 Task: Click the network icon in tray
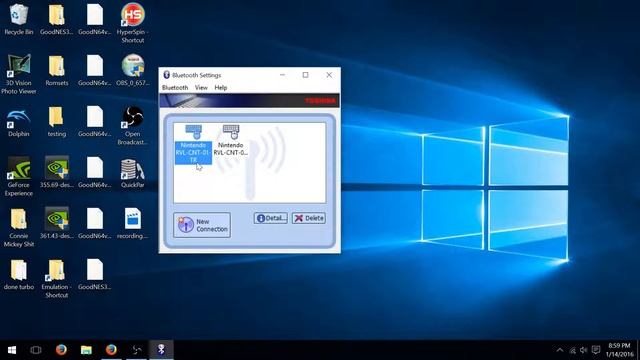tap(572, 350)
